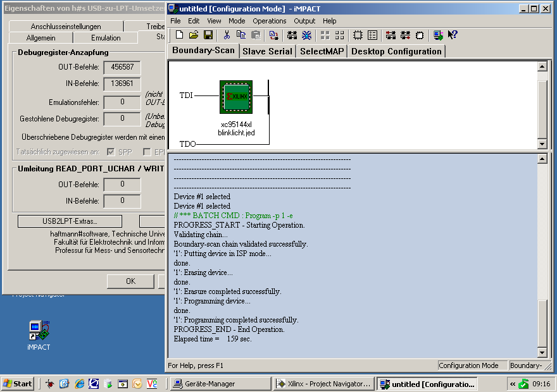Click the Save floppy disk icon
This screenshot has width=557, height=392.
coord(208,35)
